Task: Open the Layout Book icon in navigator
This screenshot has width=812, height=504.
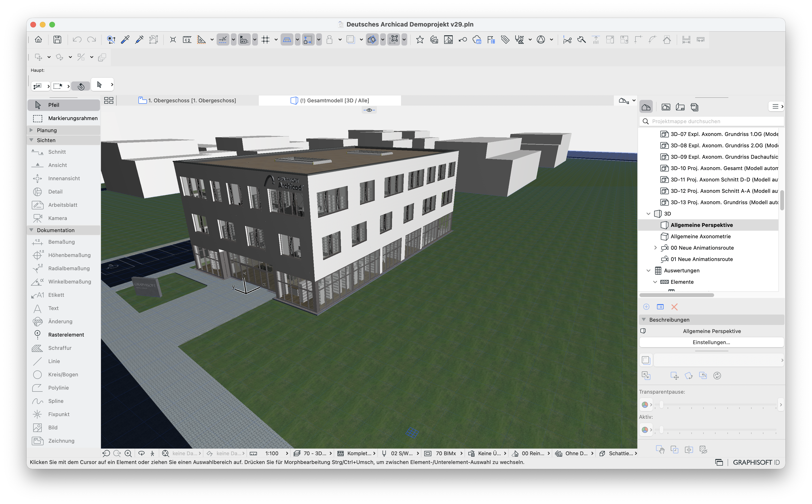Action: coord(680,107)
